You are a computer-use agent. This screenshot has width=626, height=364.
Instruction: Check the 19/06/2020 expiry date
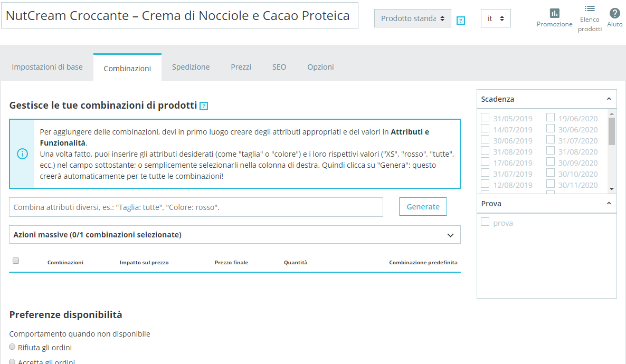(x=551, y=117)
